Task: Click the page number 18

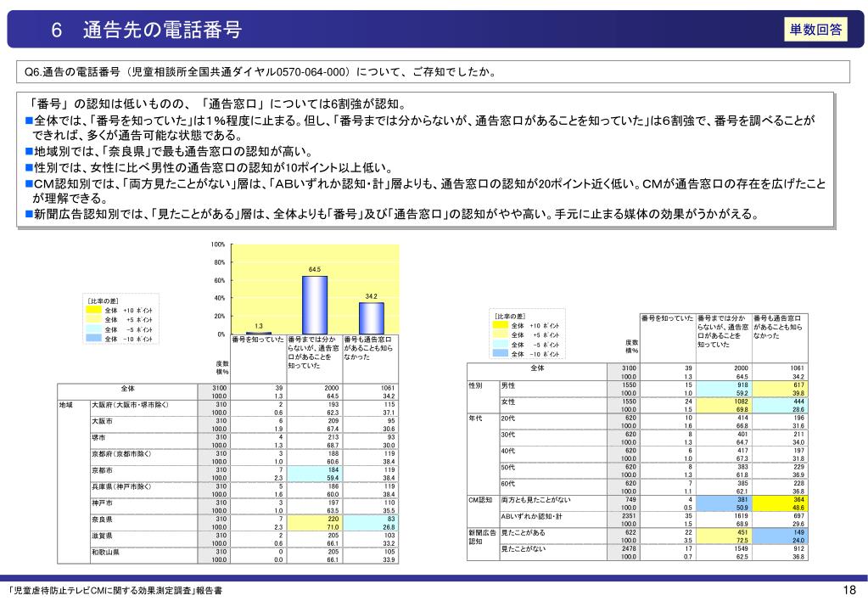Action: [849, 590]
